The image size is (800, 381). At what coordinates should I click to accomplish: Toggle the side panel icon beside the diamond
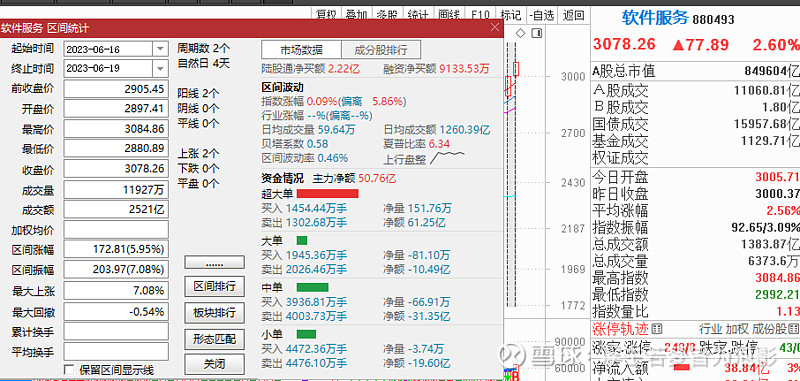pos(536,34)
